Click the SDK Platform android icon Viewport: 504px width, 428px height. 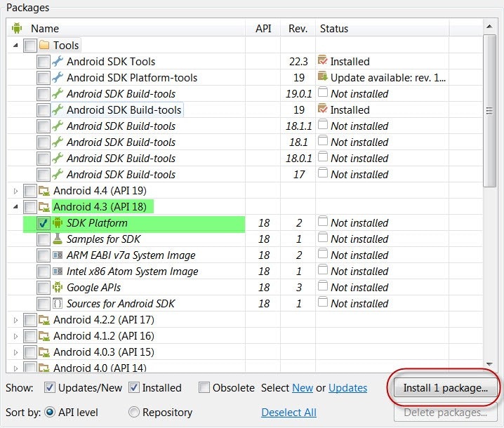[x=58, y=222]
